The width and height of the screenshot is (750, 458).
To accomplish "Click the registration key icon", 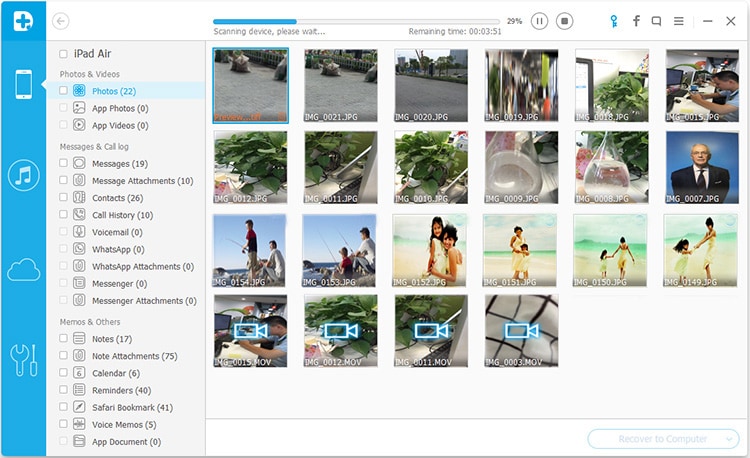I will [614, 21].
